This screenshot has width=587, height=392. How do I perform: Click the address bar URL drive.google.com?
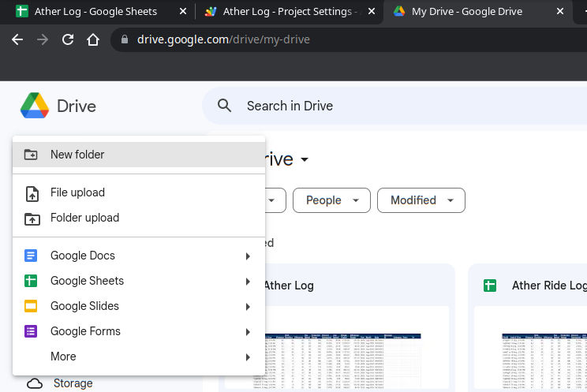click(223, 39)
